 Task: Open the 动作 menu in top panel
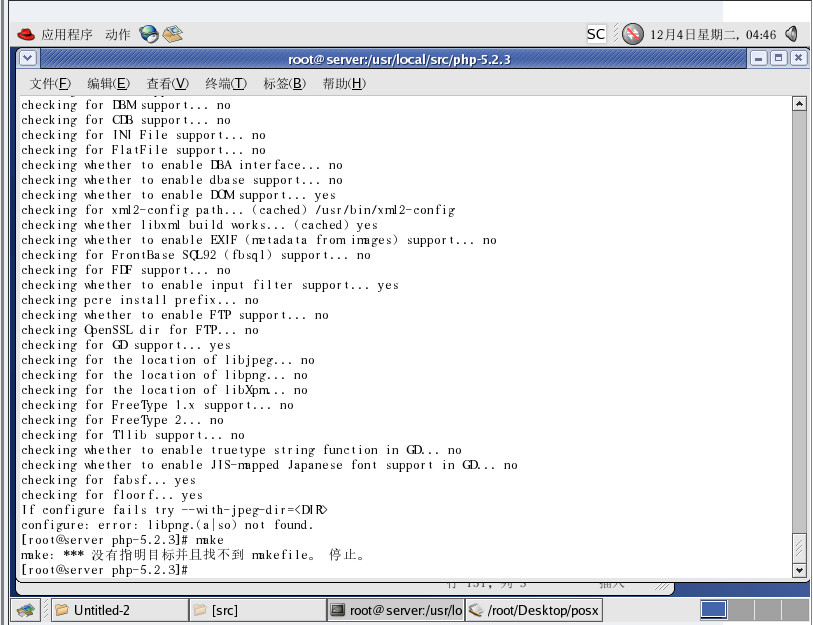(x=117, y=34)
